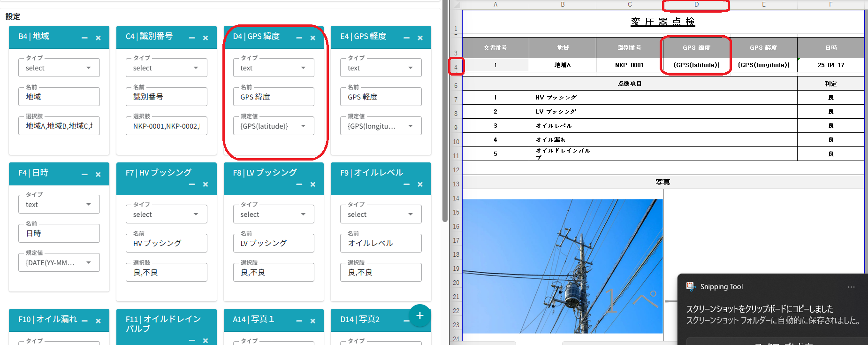Viewport: 868px width, 345px height.
Task: Minimize the F4 日時 card
Action: point(84,175)
